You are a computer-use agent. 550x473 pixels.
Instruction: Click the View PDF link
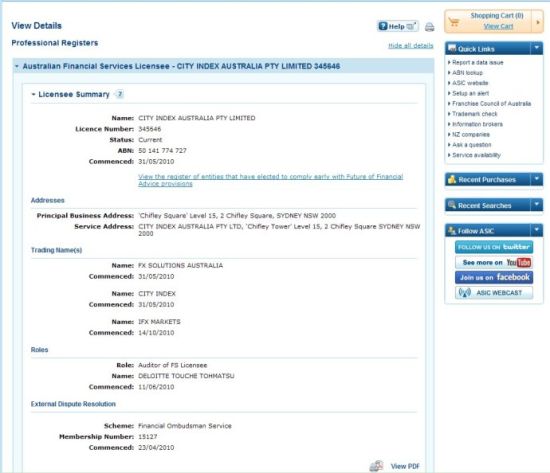(405, 466)
